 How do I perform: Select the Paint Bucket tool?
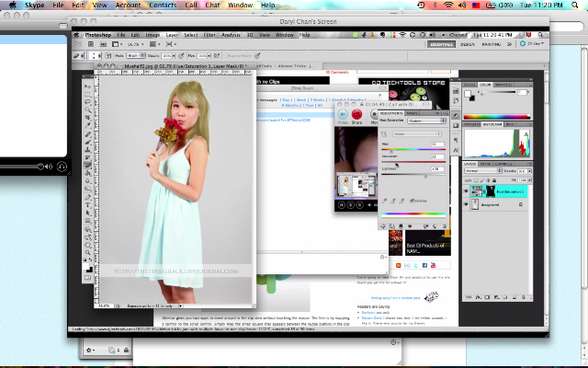point(88,173)
